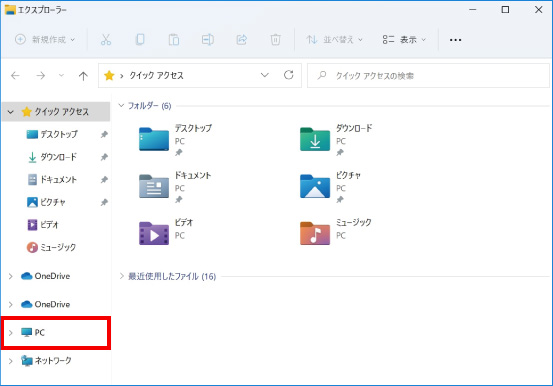This screenshot has width=553, height=386.
Task: Open the 並べ替え sort dropdown
Action: [x=334, y=40]
